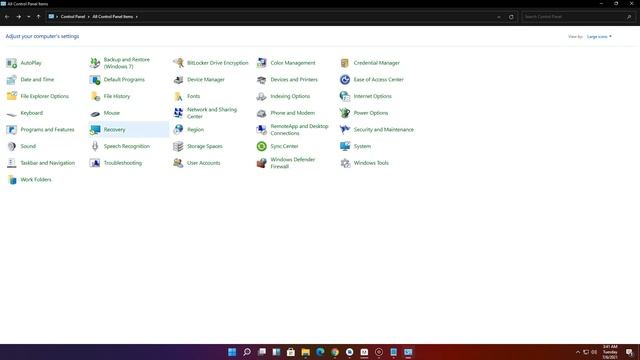The image size is (640, 360).
Task: Open the Date and Time icon
Action: pos(12,80)
